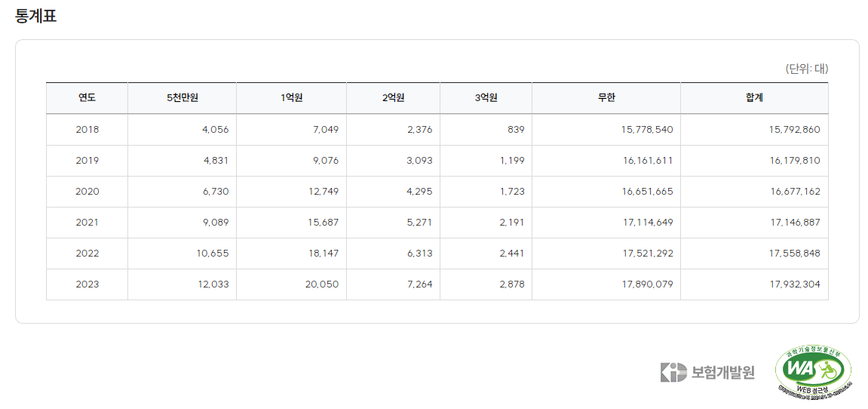Select the 통계표 heading text
868x409 pixels.
tap(35, 16)
